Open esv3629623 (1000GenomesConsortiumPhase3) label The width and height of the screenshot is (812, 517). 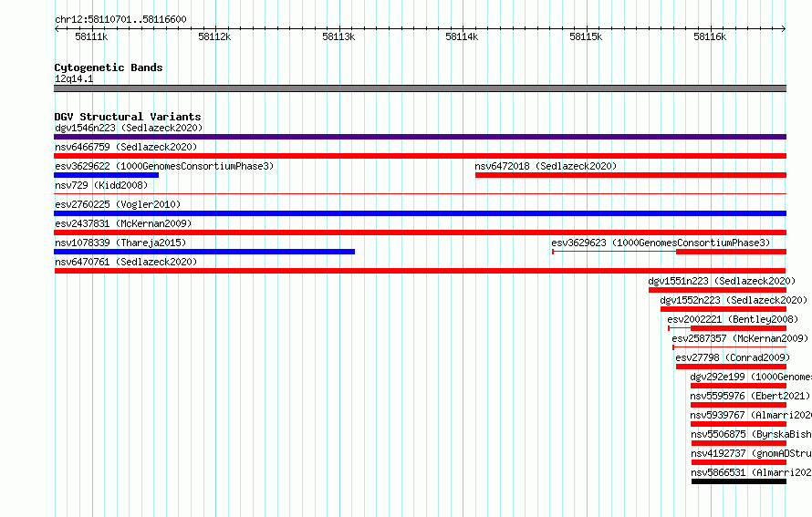[661, 243]
